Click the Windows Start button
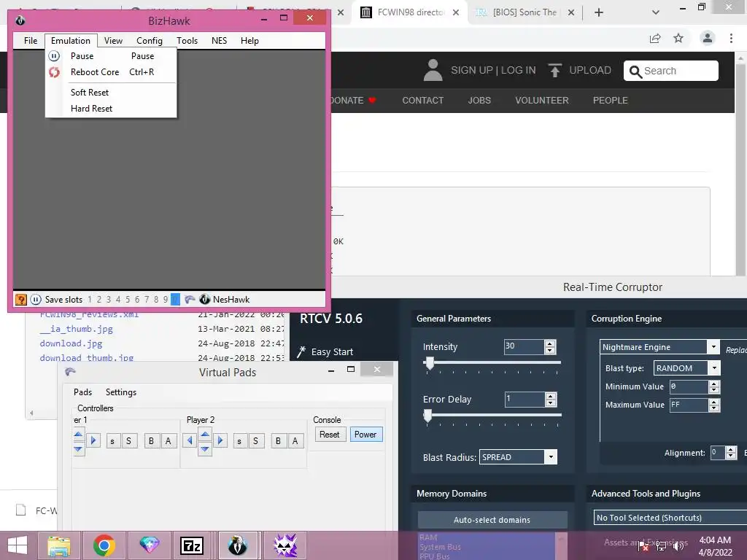Screen dimensions: 747x560 18,545
